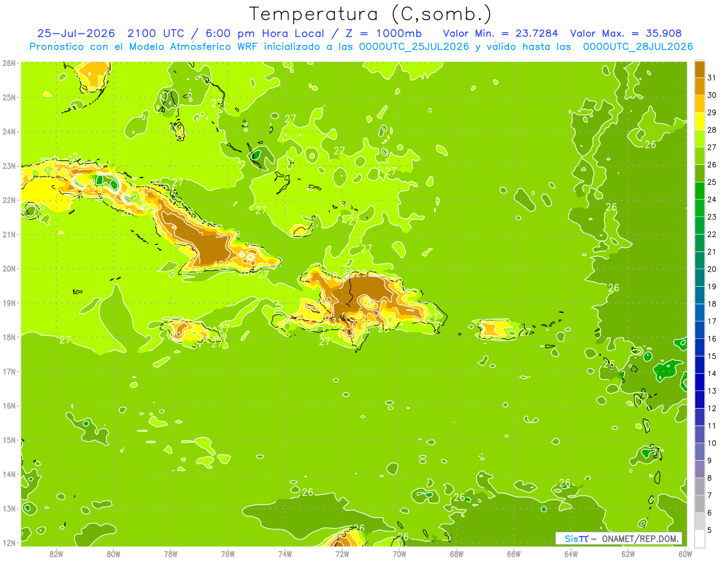Click the '12N' latitude axis label
The image size is (728, 562).
pyautogui.click(x=8, y=543)
